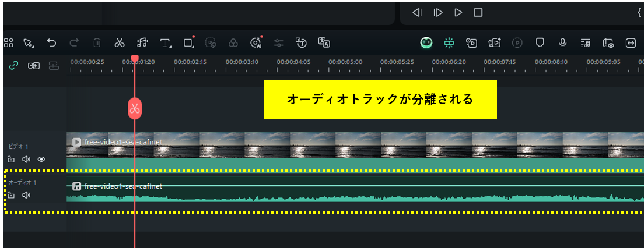
Task: Open the multi-panel layout grid icon
Action: [9, 42]
